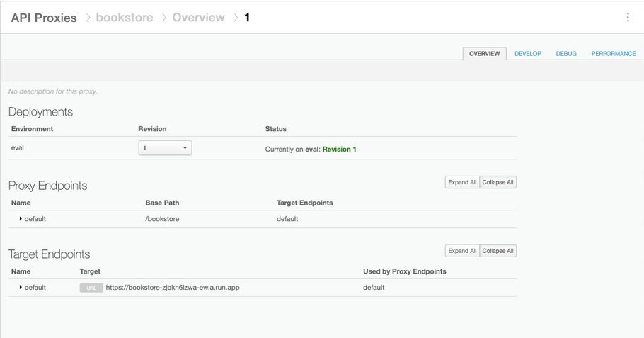Navigate to API Proxies breadcrumb
Image resolution: width=644 pixels, height=338 pixels.
point(44,18)
